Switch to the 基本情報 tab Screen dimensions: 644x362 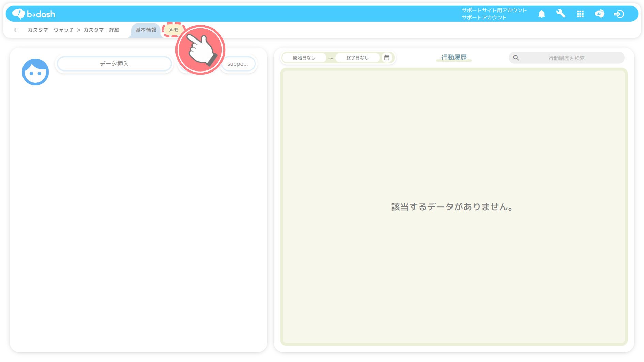tap(146, 30)
